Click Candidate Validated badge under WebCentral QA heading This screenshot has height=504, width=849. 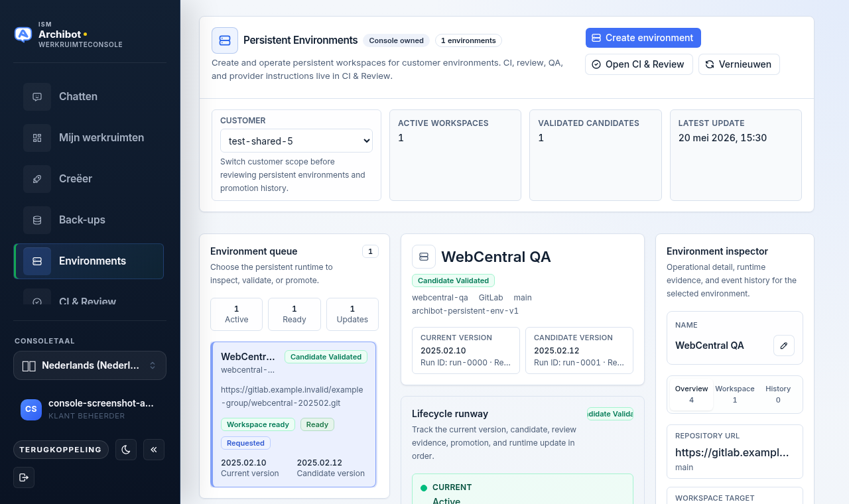(453, 281)
